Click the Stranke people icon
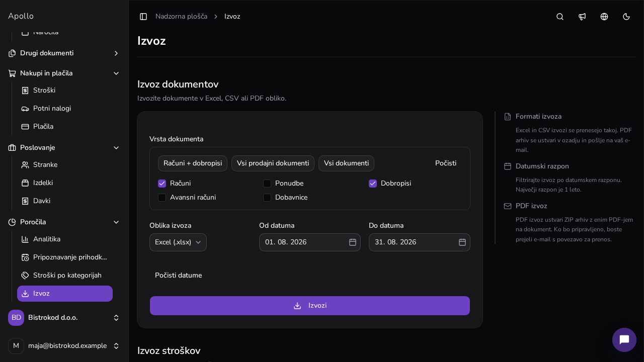644x362 pixels. (25, 165)
